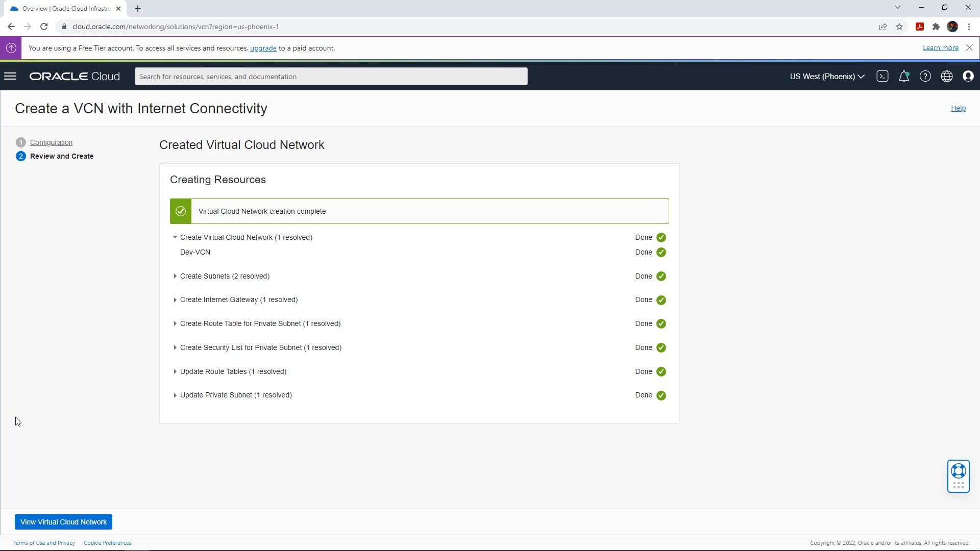Viewport: 980px width, 551px height.
Task: Dismiss the Free Tier banner
Action: [x=969, y=47]
